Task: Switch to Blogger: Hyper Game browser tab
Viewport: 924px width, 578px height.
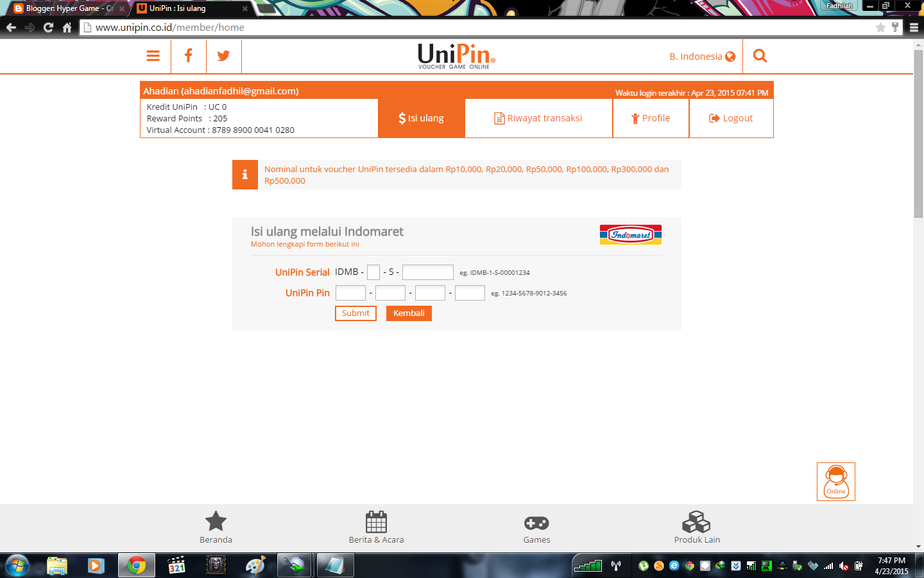Action: [69, 8]
